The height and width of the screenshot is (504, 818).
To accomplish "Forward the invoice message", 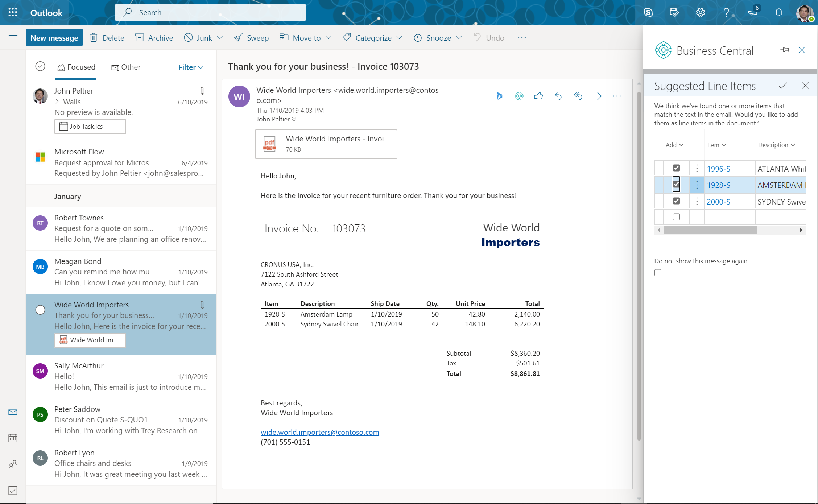I will coord(598,96).
